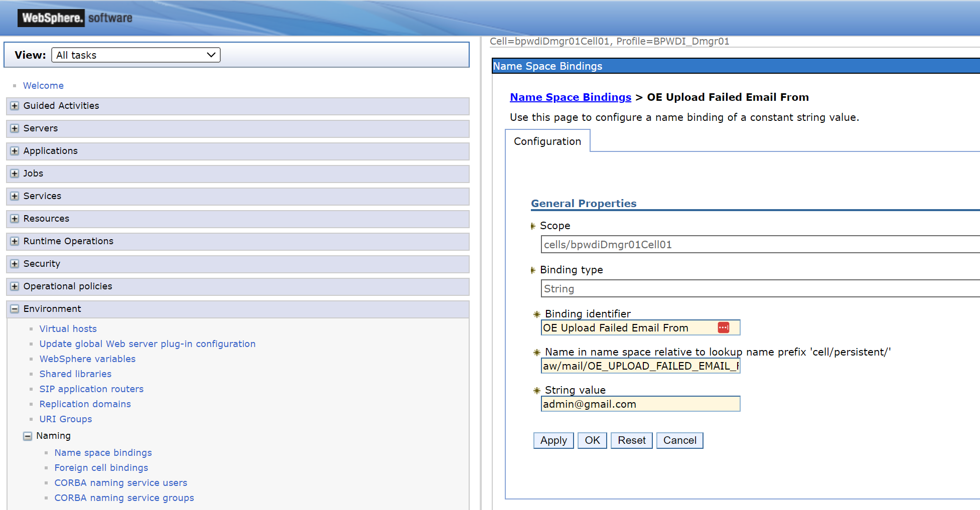Image resolution: width=980 pixels, height=510 pixels.
Task: Open the Name space bindings page
Action: click(x=103, y=452)
